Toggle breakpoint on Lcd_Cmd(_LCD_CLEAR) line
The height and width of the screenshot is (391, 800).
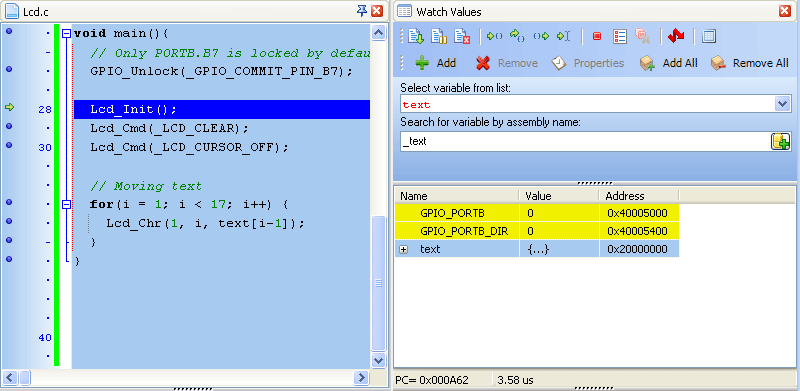[x=9, y=126]
